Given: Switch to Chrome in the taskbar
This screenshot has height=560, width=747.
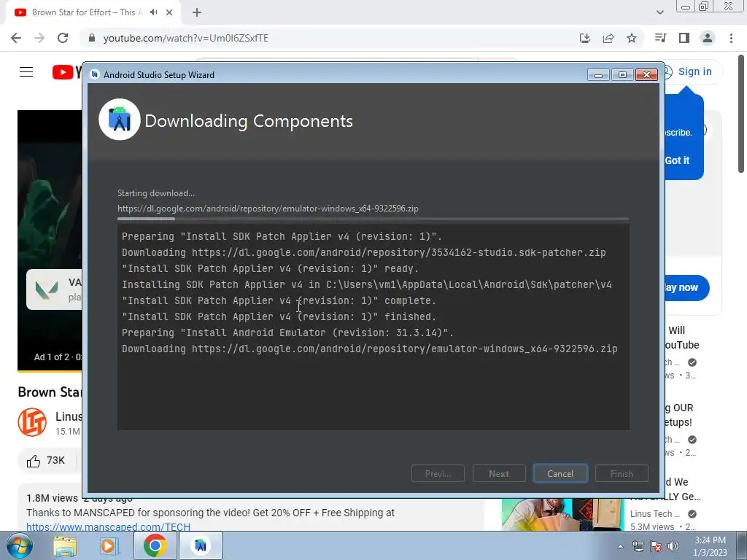Looking at the screenshot, I should (x=155, y=545).
